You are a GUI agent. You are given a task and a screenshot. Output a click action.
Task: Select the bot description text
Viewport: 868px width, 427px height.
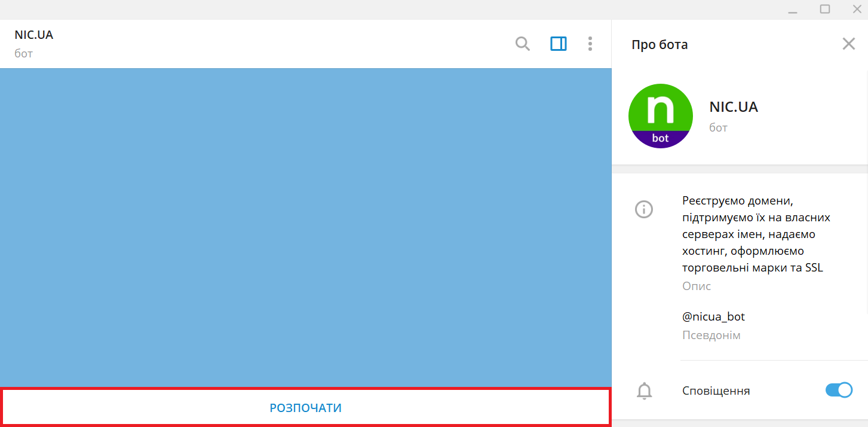[x=756, y=234]
